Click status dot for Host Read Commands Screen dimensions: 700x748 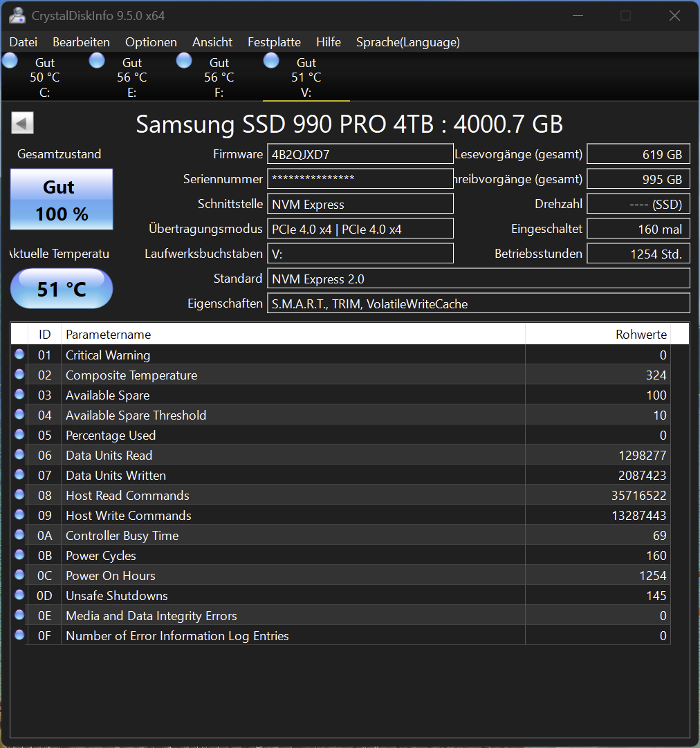click(19, 494)
